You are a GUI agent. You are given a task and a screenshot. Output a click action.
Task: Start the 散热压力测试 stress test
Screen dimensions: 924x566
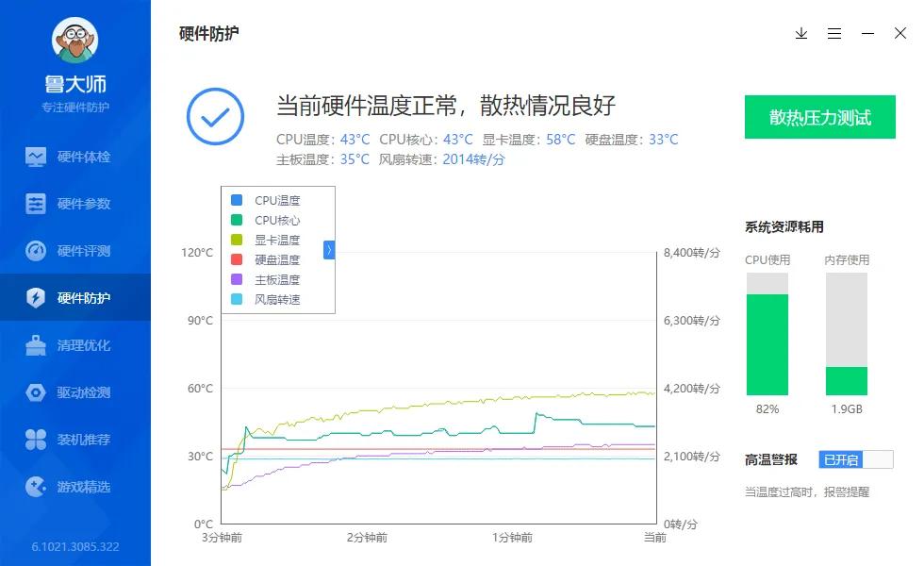[819, 117]
